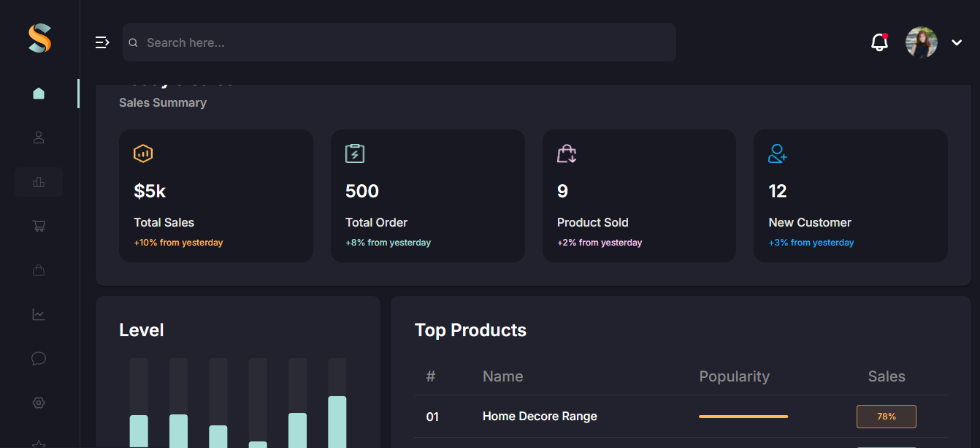Expand the profile dropdown chevron

point(957,43)
